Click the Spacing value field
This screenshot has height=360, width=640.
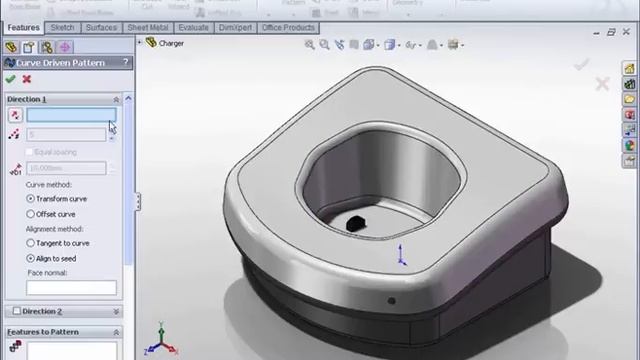(x=66, y=168)
